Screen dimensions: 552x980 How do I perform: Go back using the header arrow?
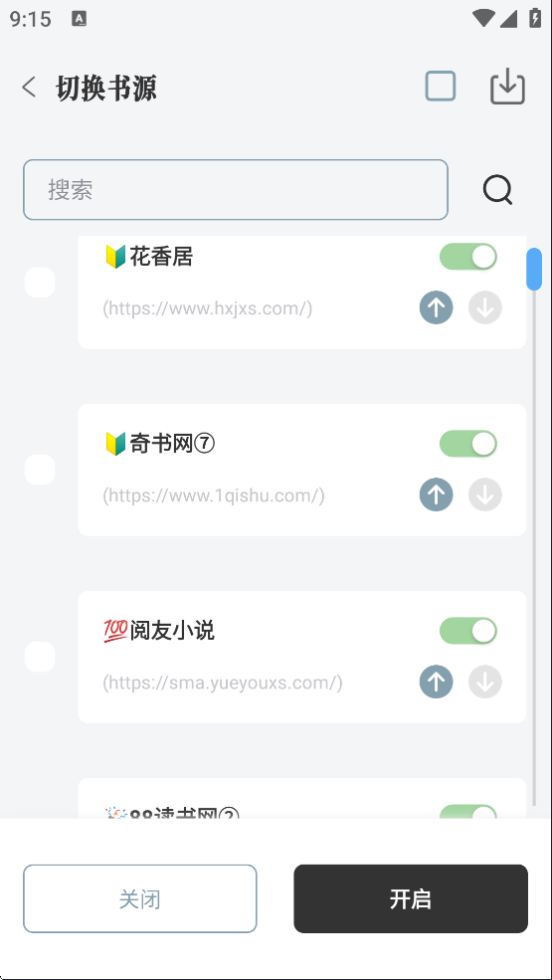(x=30, y=87)
